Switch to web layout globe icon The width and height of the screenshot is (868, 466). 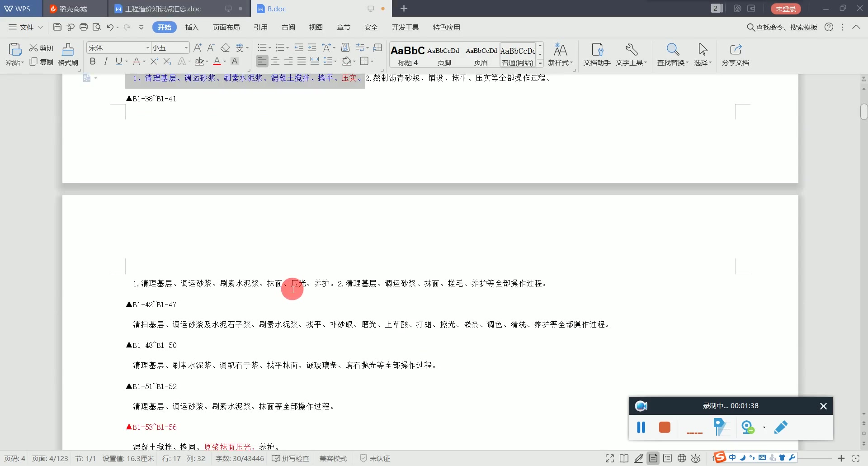coord(682,458)
